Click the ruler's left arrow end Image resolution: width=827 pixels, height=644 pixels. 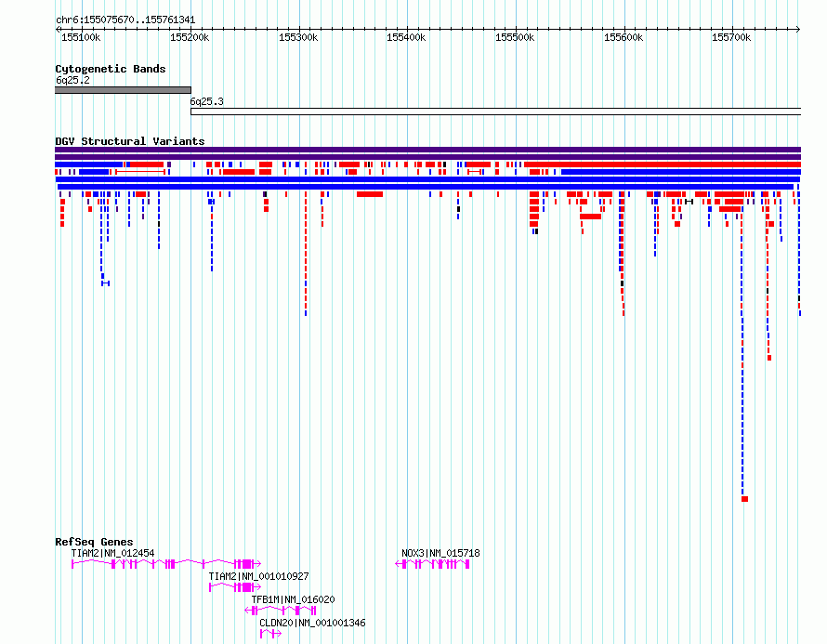[58, 30]
